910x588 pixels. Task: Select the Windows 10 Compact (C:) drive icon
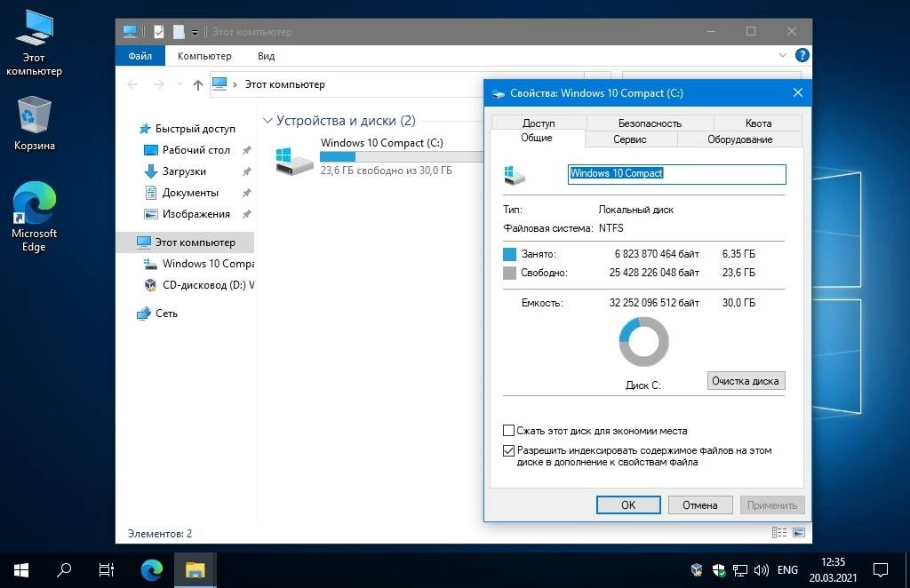point(294,161)
